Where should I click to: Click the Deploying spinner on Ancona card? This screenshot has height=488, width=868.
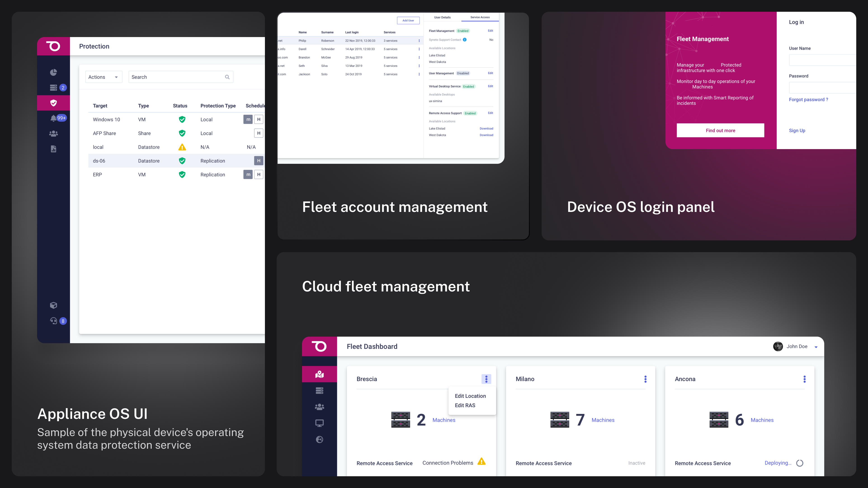coord(799,463)
